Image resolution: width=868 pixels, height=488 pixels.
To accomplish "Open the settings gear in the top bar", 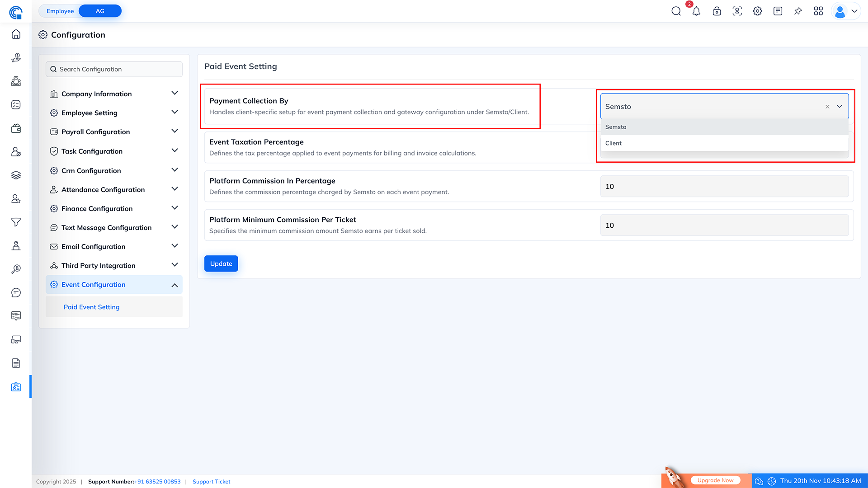I will (x=757, y=11).
